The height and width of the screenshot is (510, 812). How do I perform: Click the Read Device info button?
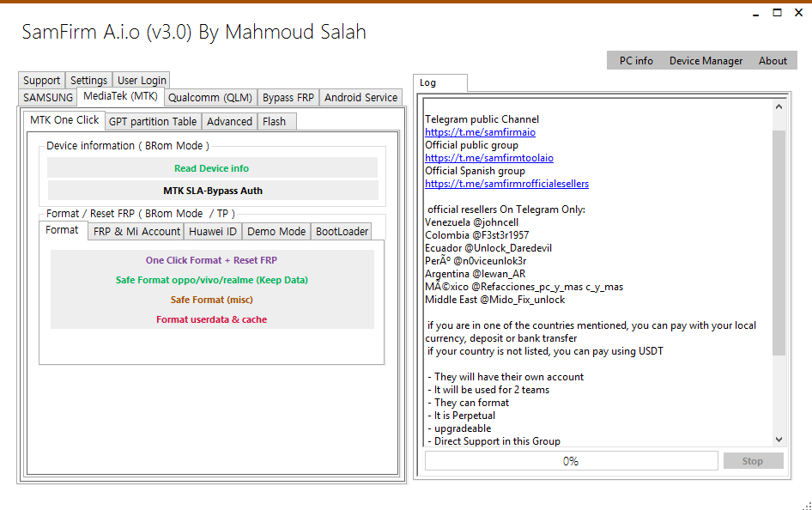(212, 168)
